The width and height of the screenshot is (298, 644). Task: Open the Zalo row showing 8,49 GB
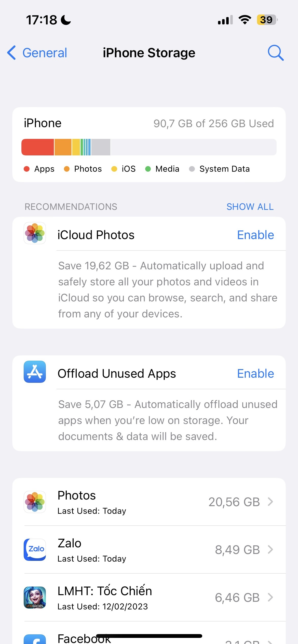[149, 550]
